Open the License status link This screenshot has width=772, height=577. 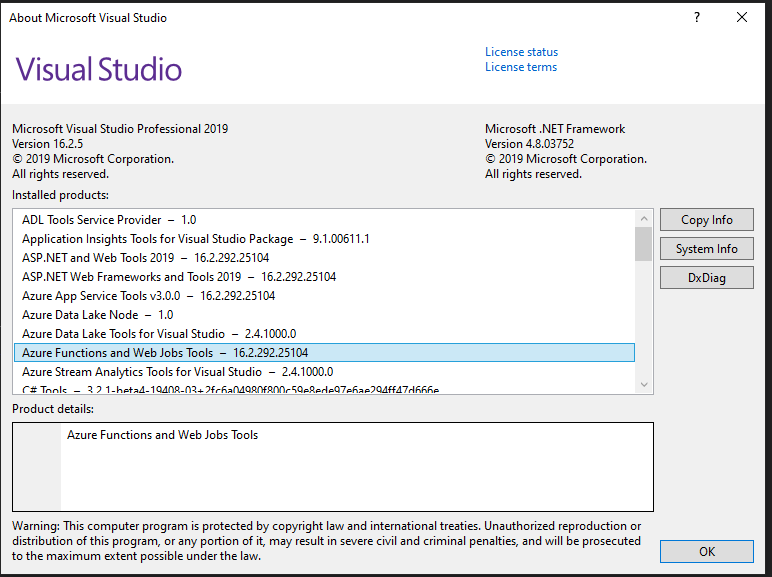tap(521, 52)
